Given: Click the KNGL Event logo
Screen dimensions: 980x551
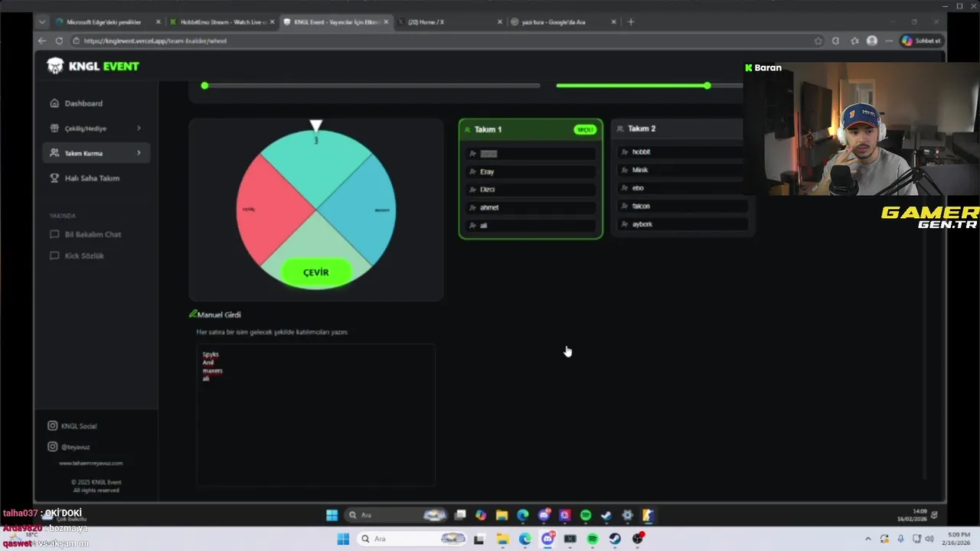Looking at the screenshot, I should pyautogui.click(x=93, y=67).
